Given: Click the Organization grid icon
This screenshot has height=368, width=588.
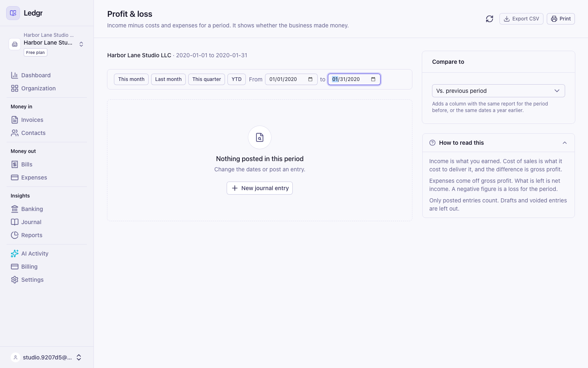Looking at the screenshot, I should (x=15, y=88).
